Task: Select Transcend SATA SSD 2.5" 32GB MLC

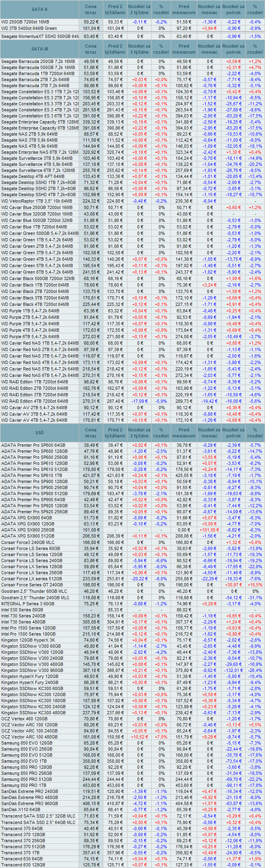Action: 38,816
